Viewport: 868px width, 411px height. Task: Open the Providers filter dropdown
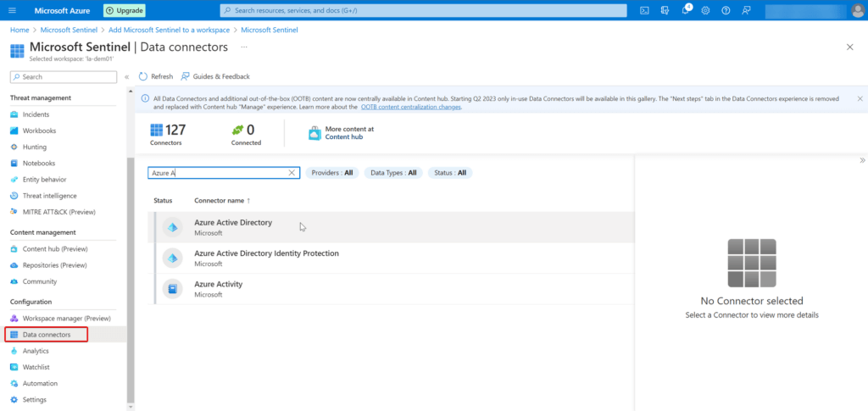332,173
